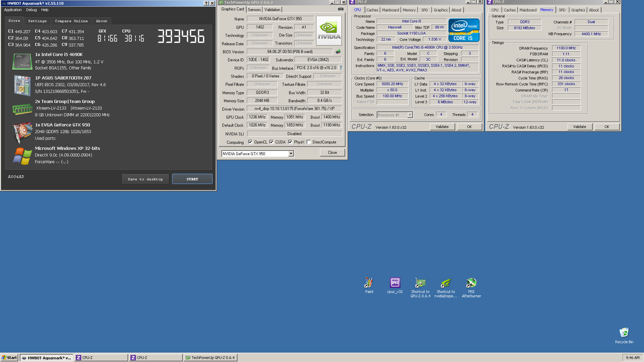Open the Application menu in Aquamark
Screen dimensions: 644x362
13,10
